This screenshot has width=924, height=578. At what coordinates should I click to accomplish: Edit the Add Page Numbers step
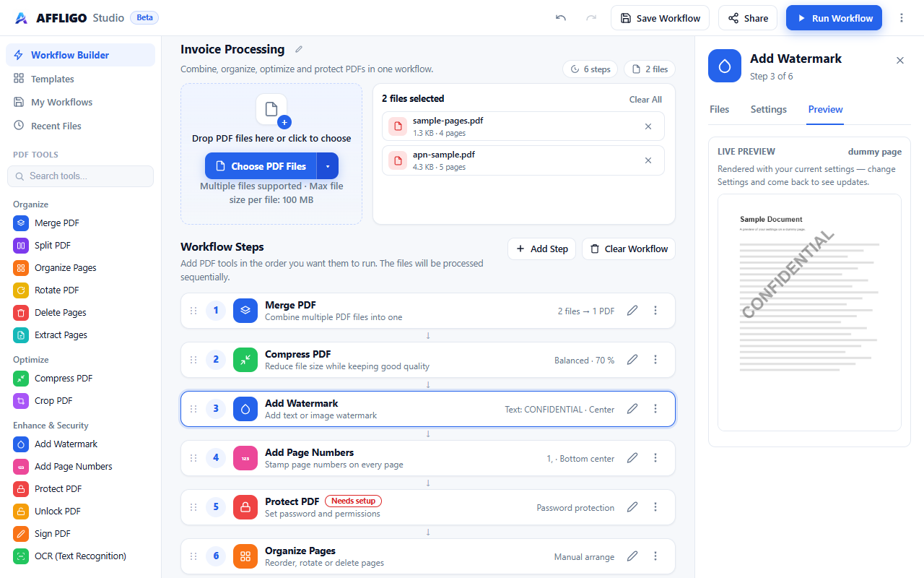click(x=632, y=458)
